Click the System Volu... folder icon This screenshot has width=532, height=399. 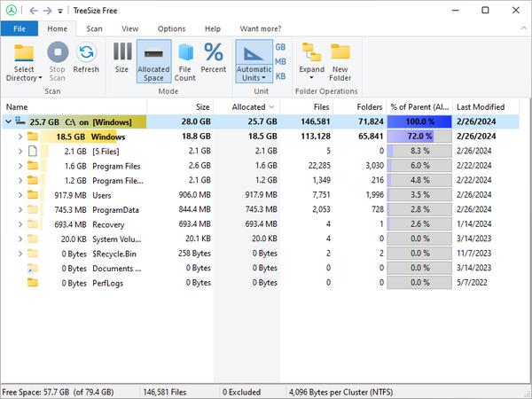coord(33,239)
